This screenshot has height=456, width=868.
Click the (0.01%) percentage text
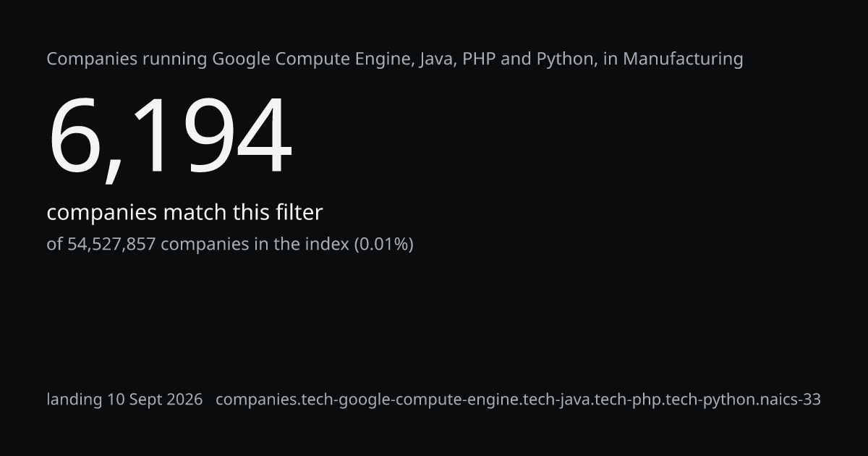[383, 244]
